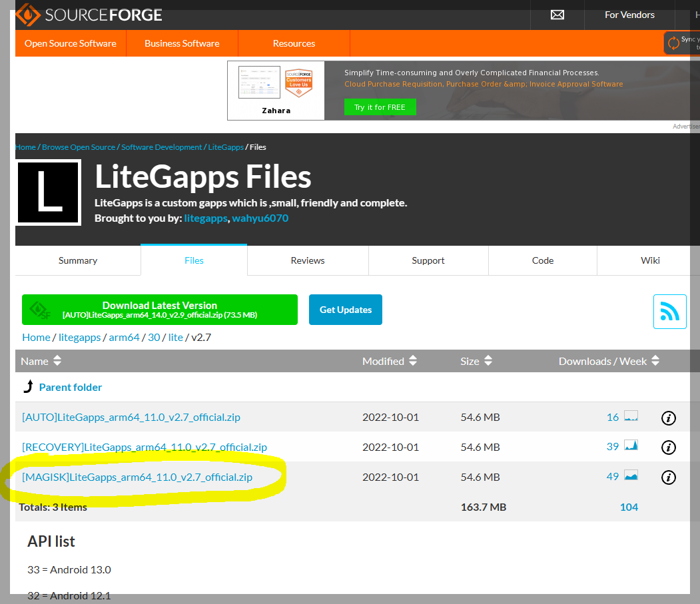Open the litegapps author profile link
Image resolution: width=700 pixels, height=604 pixels.
pos(206,218)
